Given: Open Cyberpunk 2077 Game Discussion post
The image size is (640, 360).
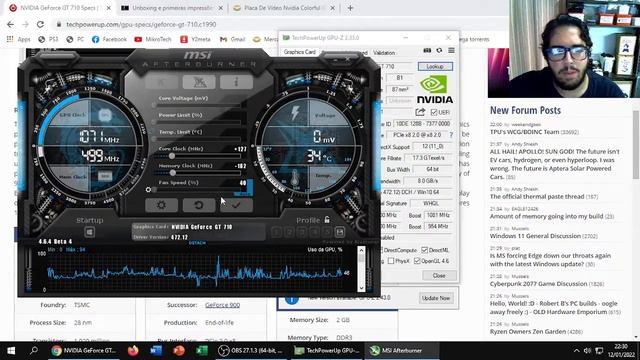Looking at the screenshot, I should tap(538, 284).
